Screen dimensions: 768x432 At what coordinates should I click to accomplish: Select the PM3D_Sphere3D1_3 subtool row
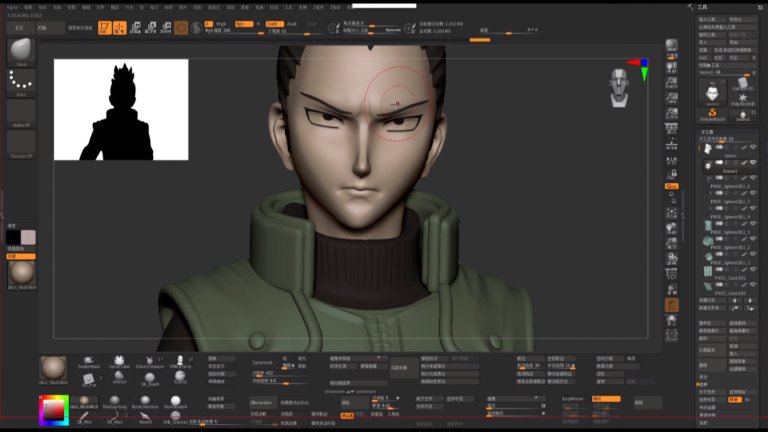point(729,226)
